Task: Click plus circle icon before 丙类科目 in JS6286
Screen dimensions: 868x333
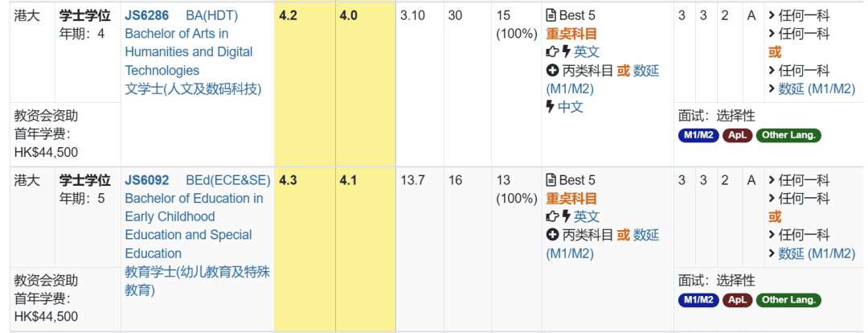Action: [x=552, y=70]
